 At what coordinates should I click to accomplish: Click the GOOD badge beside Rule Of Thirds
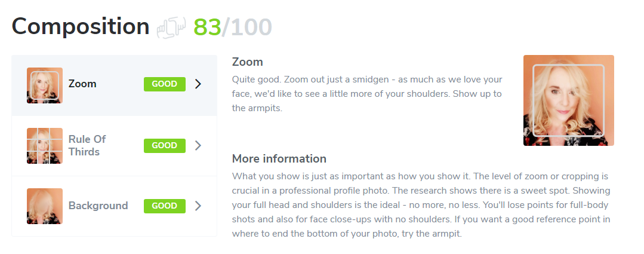[x=164, y=145]
